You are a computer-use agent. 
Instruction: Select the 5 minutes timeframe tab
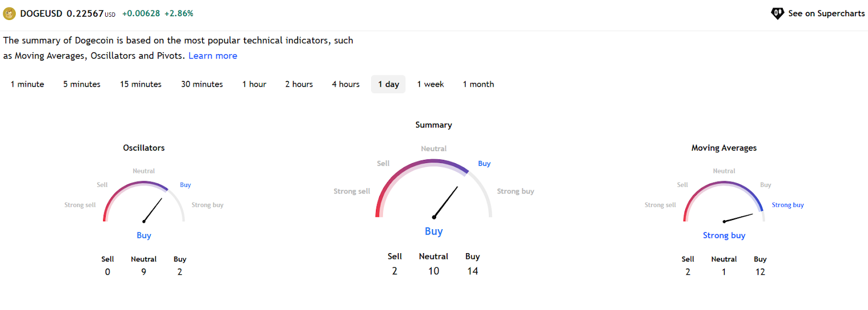pyautogui.click(x=82, y=85)
